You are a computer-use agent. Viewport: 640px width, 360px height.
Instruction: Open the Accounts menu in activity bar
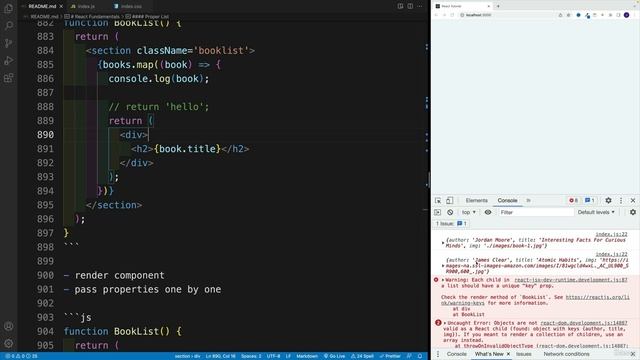coord(8,326)
